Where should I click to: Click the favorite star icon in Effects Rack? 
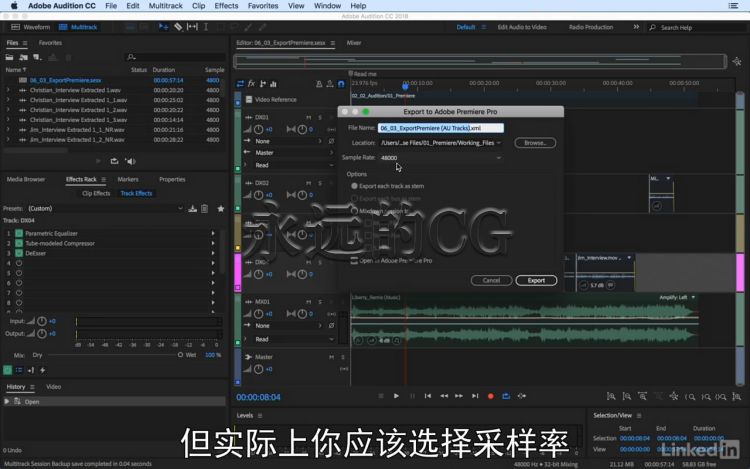[x=221, y=208]
